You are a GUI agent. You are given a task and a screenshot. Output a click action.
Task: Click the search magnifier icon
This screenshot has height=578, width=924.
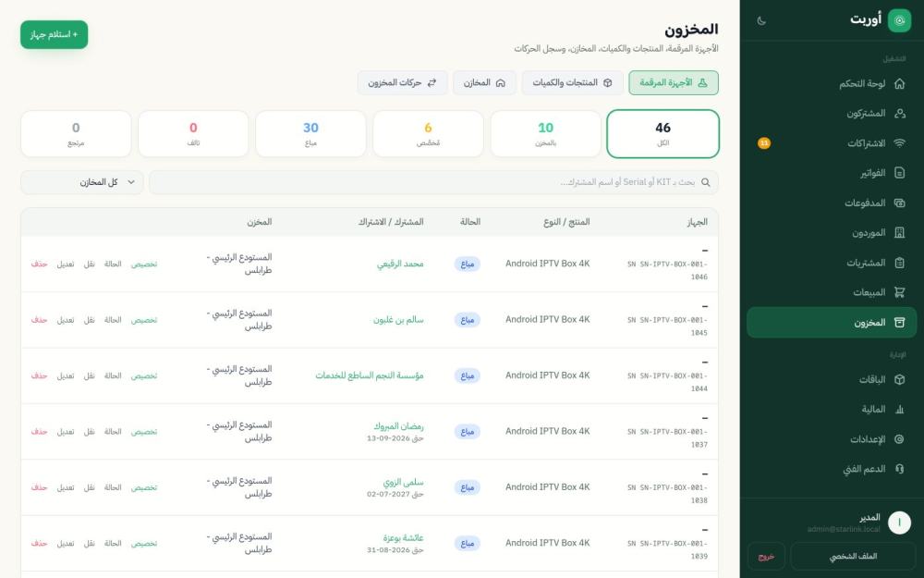tap(705, 182)
